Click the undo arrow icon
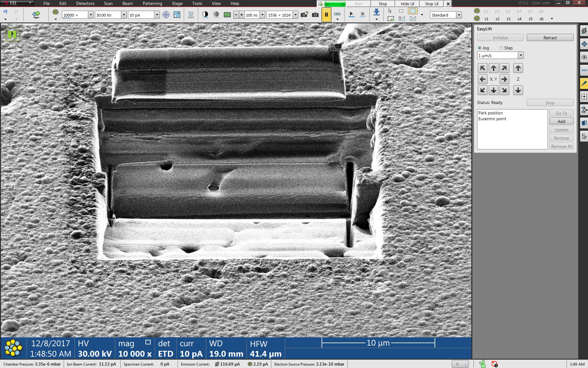The height and width of the screenshot is (368, 588). coord(6,12)
